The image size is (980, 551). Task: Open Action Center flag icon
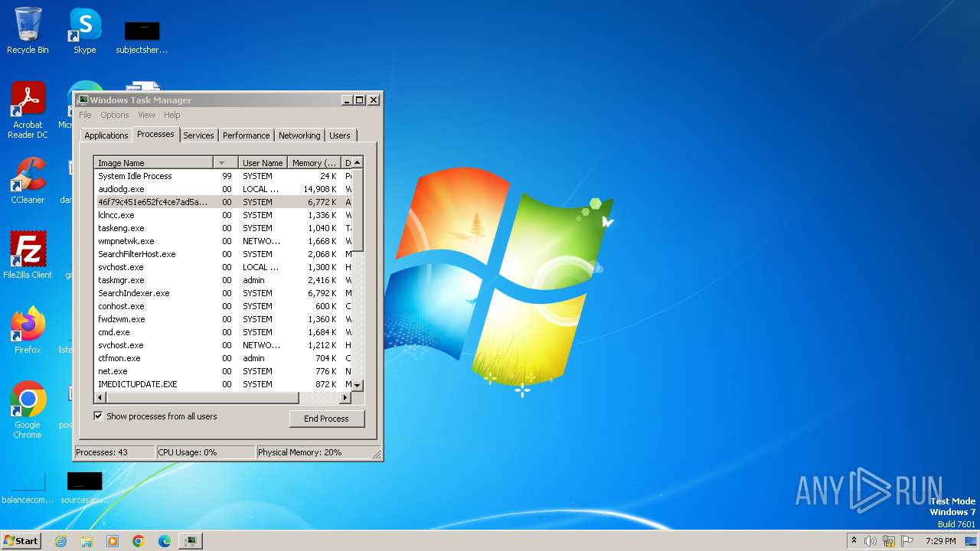point(906,541)
